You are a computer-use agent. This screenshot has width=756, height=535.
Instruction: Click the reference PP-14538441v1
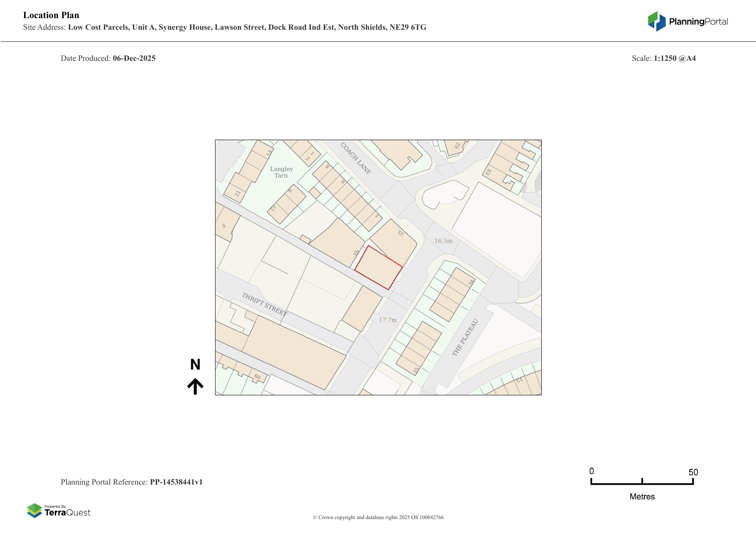point(176,482)
